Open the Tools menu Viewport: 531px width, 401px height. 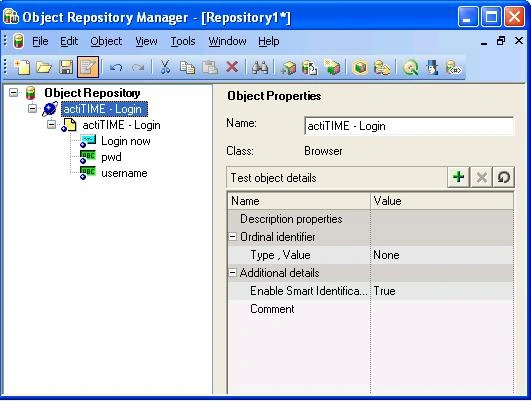point(183,41)
